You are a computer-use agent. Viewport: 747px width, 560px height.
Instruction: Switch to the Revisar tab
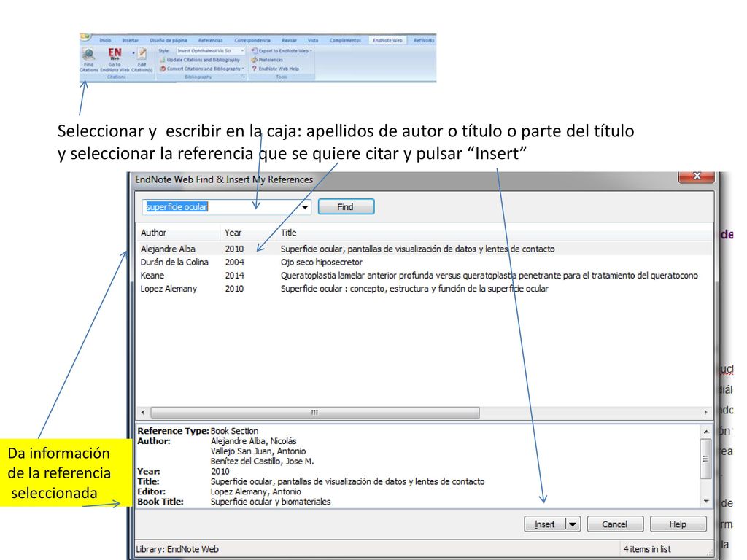pos(289,41)
